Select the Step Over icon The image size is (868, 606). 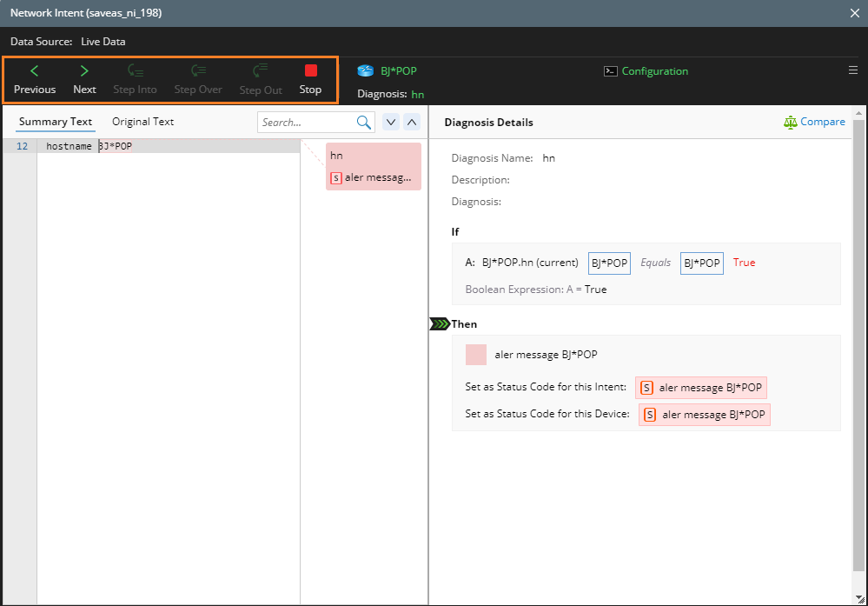pos(197,71)
